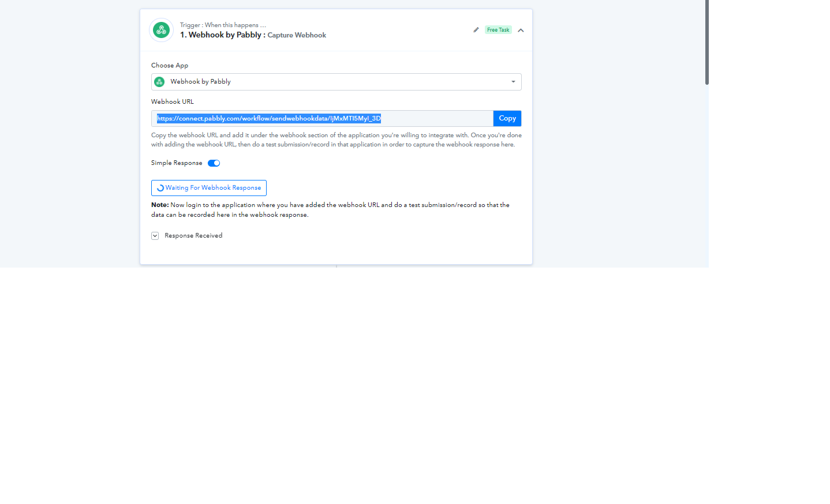Click the Choose App label
The image size is (830, 504).
pos(170,66)
